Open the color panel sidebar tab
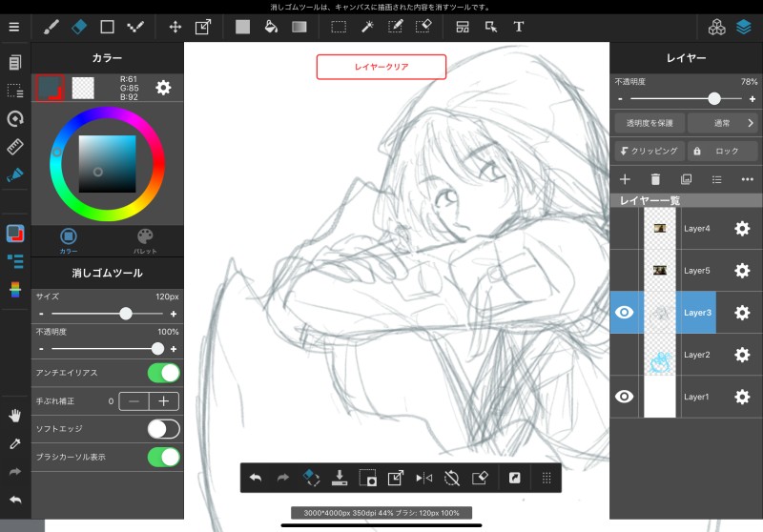 coord(15,234)
